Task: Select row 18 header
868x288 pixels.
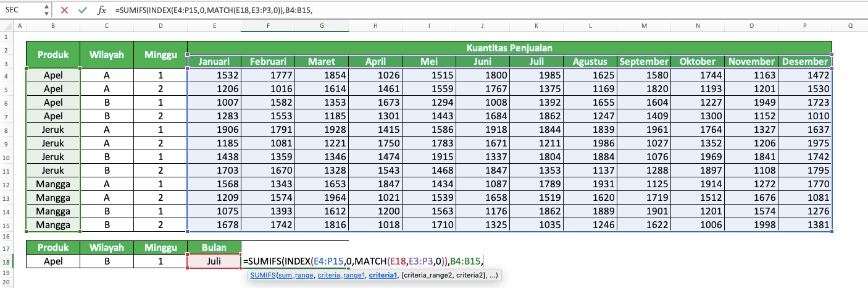Action: pyautogui.click(x=6, y=261)
